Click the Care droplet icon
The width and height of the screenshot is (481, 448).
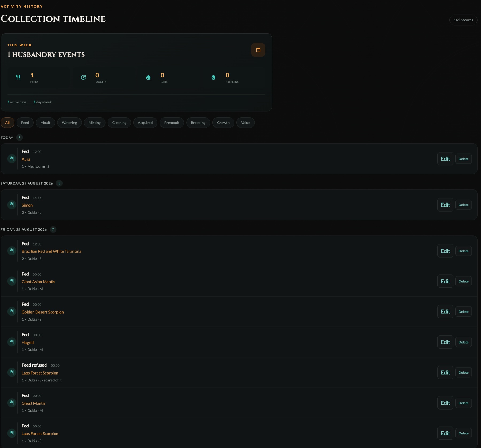tap(148, 77)
